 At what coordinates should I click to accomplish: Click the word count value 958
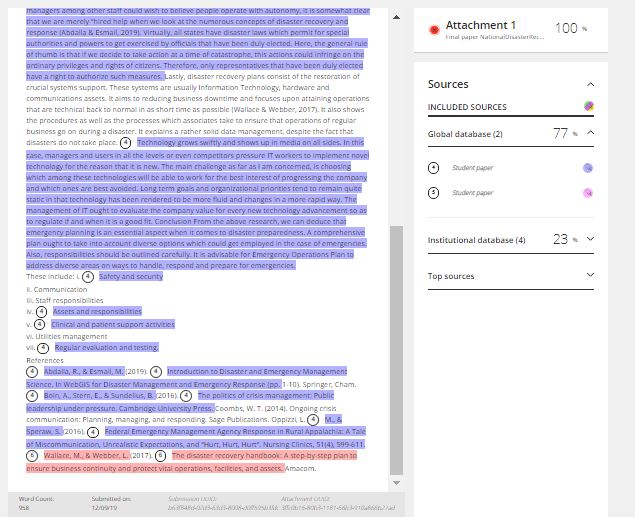(x=24, y=508)
